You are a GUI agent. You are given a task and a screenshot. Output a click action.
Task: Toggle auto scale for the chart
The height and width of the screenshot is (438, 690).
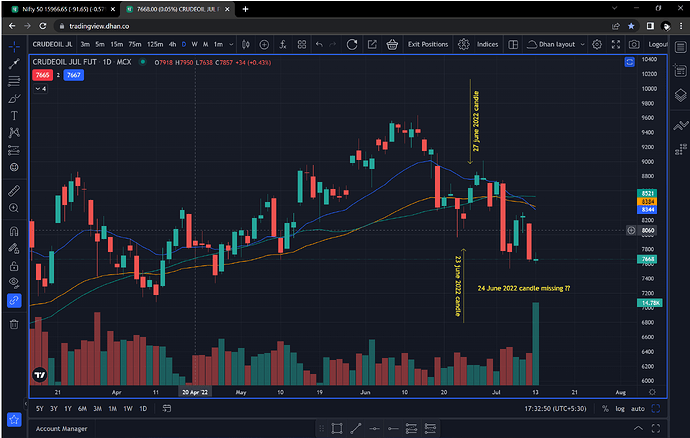[x=638, y=408]
